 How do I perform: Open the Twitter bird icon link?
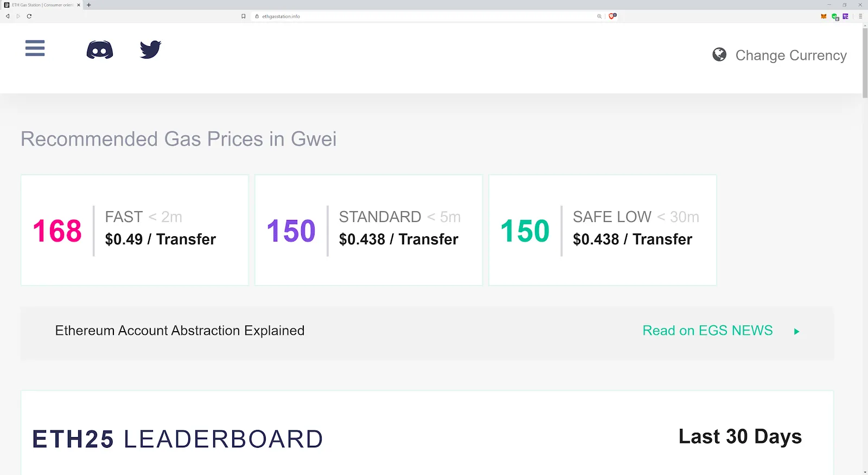(150, 49)
